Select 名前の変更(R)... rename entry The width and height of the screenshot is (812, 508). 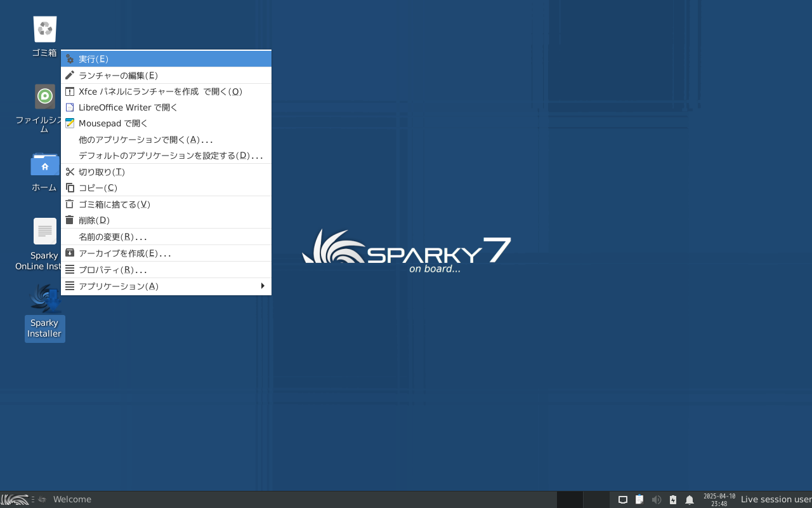point(166,237)
